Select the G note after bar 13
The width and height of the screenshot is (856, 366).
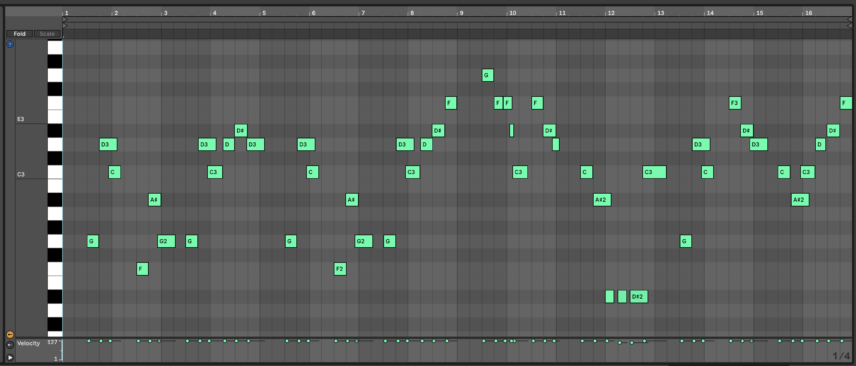coord(686,241)
